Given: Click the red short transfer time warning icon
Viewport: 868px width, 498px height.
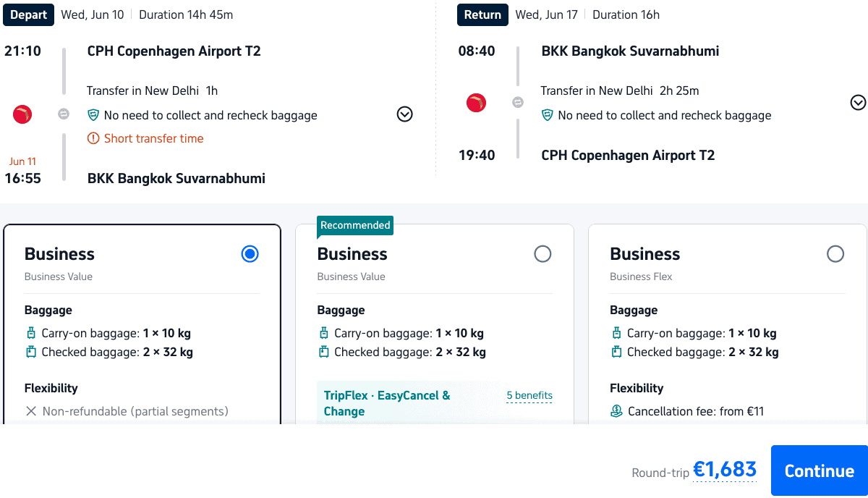Looking at the screenshot, I should point(93,138).
